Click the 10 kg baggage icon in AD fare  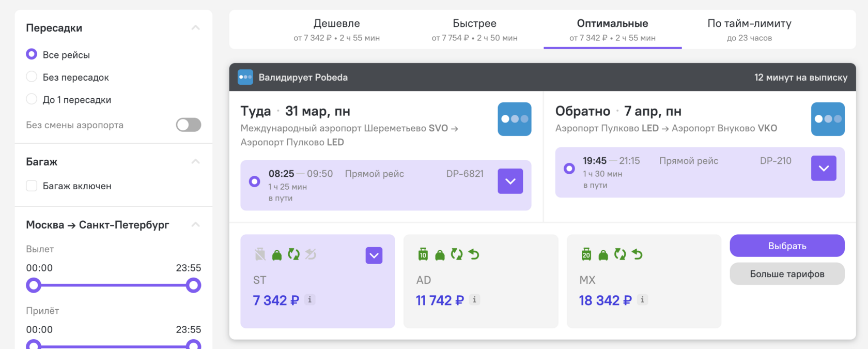pos(423,254)
